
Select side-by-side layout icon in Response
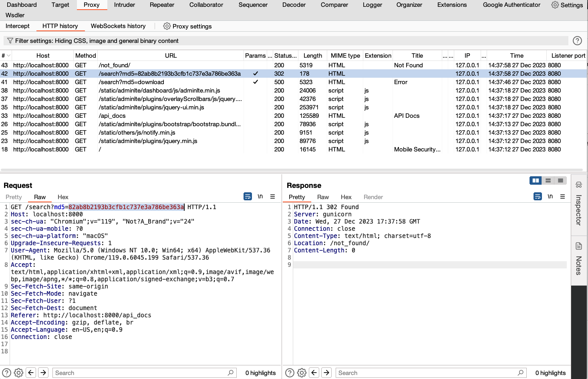(536, 181)
